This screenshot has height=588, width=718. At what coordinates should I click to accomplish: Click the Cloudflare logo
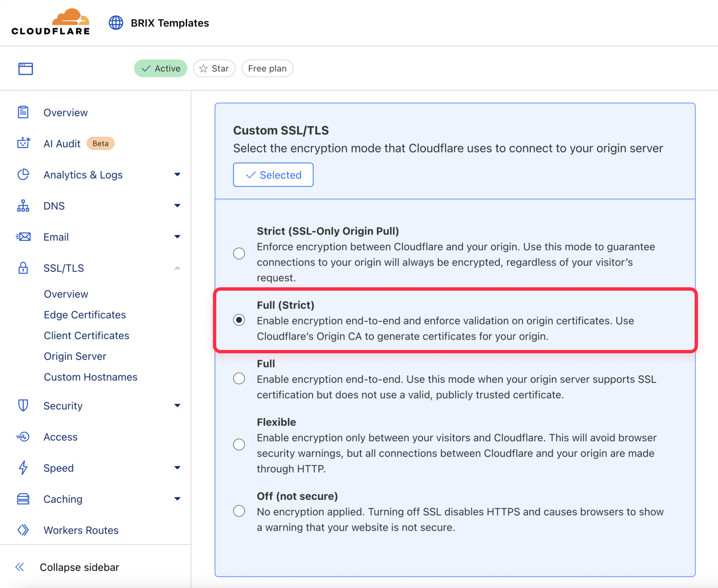(x=51, y=22)
